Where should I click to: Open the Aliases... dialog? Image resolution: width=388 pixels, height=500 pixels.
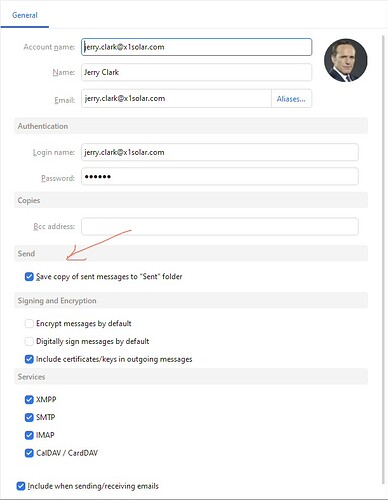point(291,99)
